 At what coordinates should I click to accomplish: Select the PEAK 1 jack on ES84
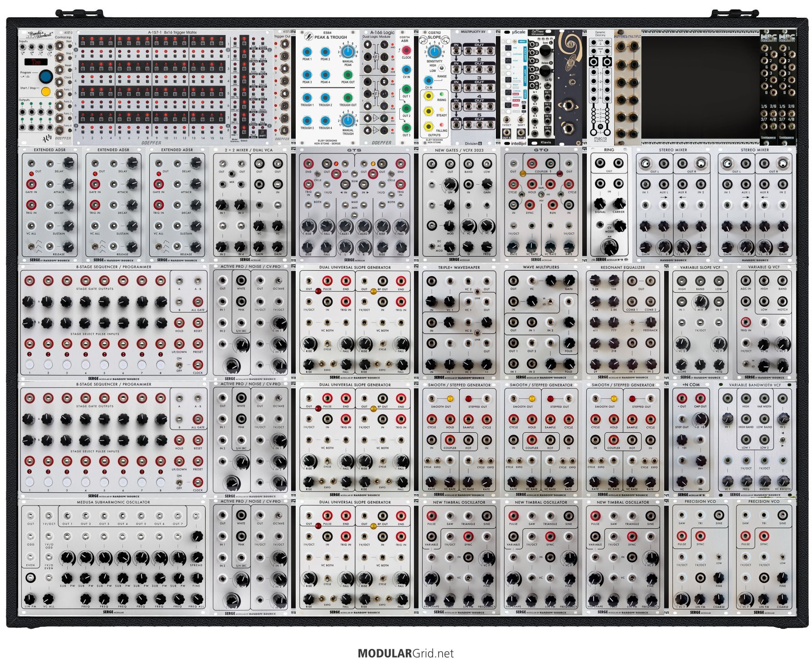pyautogui.click(x=307, y=51)
